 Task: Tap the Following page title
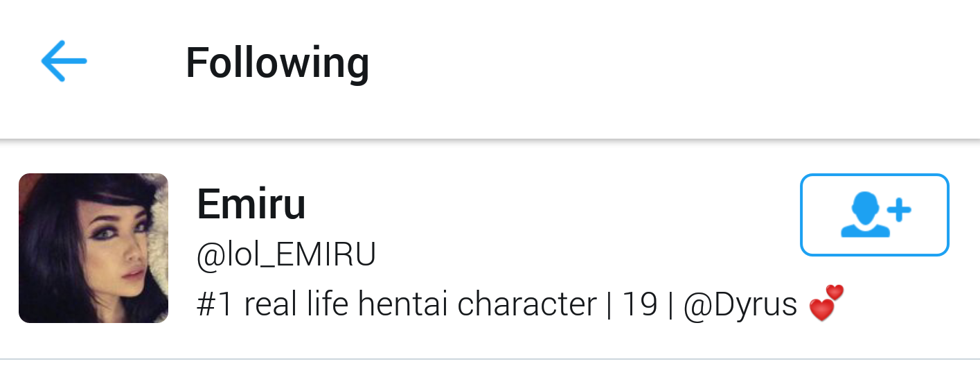click(277, 62)
